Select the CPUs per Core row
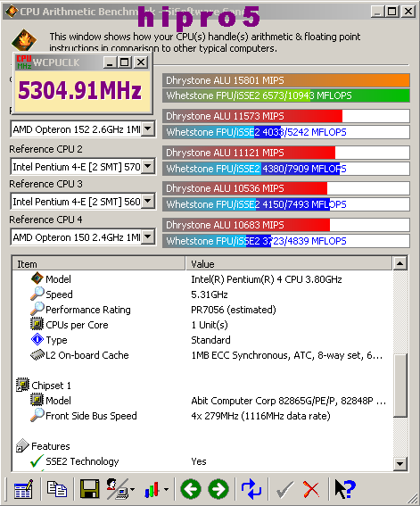The height and width of the screenshot is (506, 420). pos(202,325)
